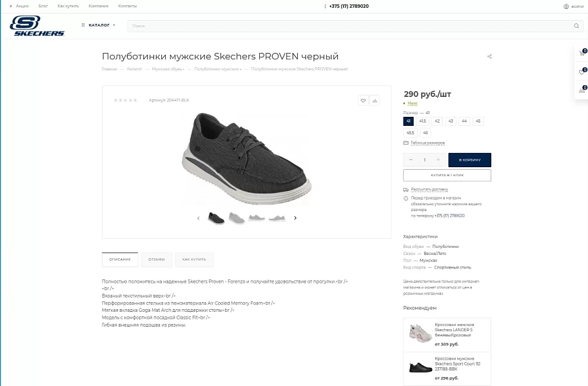
Task: Increase quantity with plus stepper
Action: coord(438,160)
